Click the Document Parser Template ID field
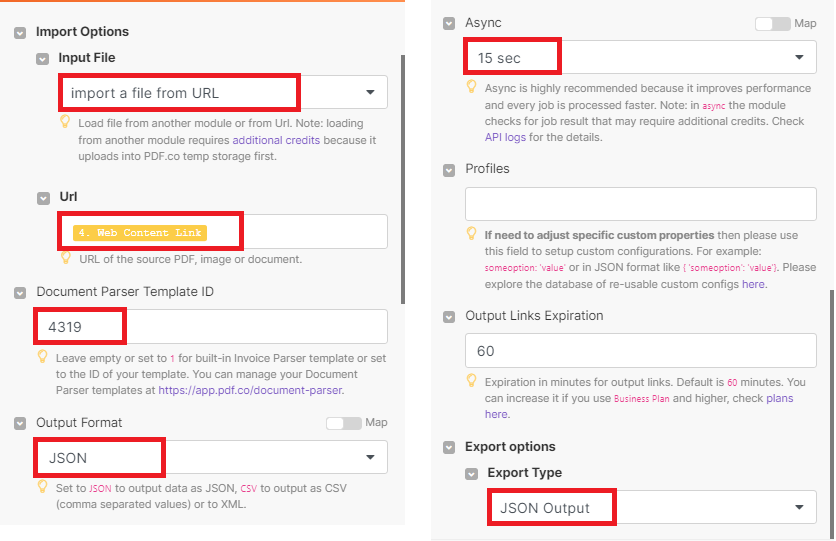 [212, 326]
